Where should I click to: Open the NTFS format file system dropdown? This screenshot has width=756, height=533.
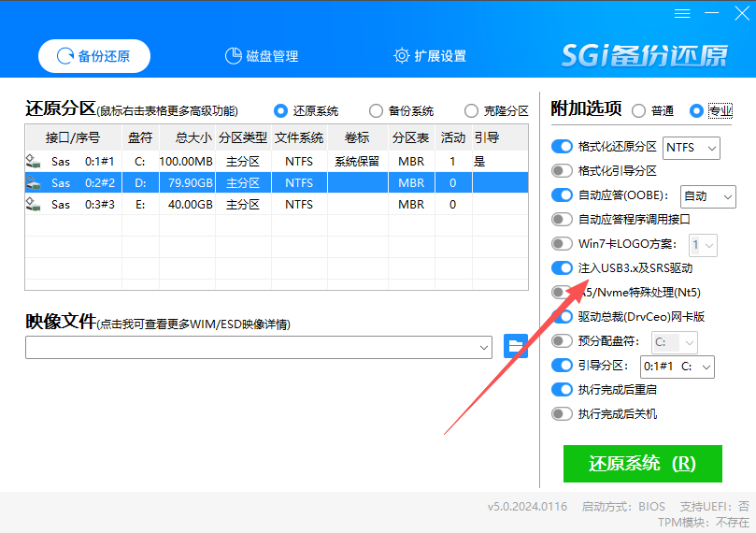692,148
